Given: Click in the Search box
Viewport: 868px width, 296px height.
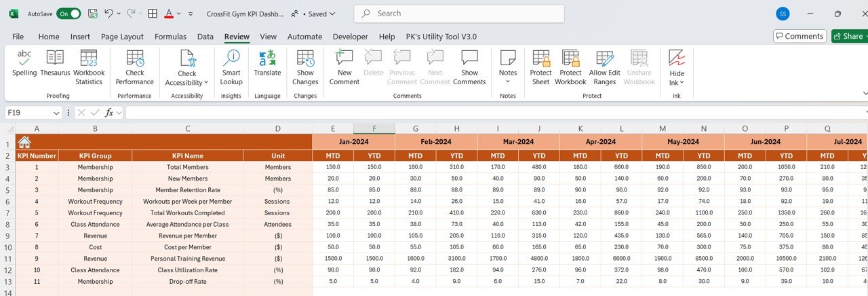Looking at the screenshot, I should tap(459, 14).
